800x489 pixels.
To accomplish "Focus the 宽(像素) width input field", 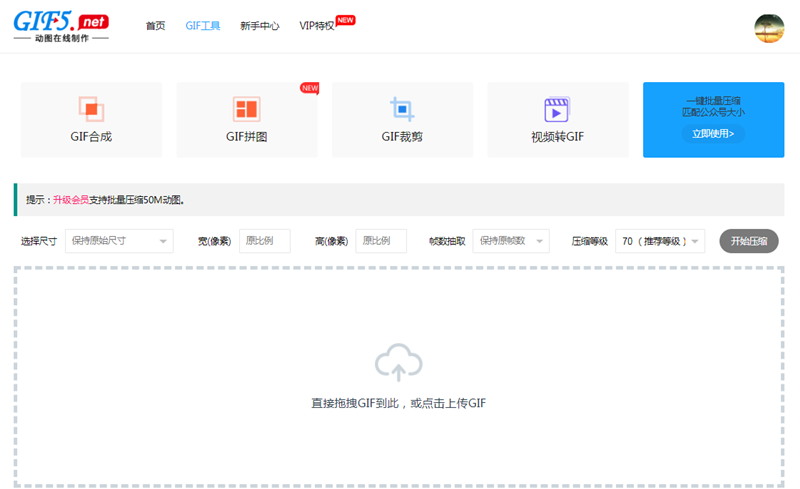I will pyautogui.click(x=265, y=241).
